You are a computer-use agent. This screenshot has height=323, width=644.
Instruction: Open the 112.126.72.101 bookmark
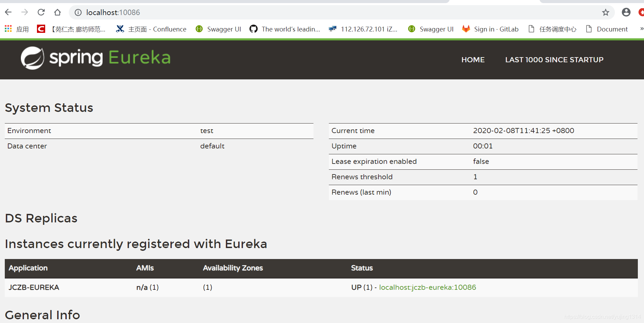click(363, 29)
